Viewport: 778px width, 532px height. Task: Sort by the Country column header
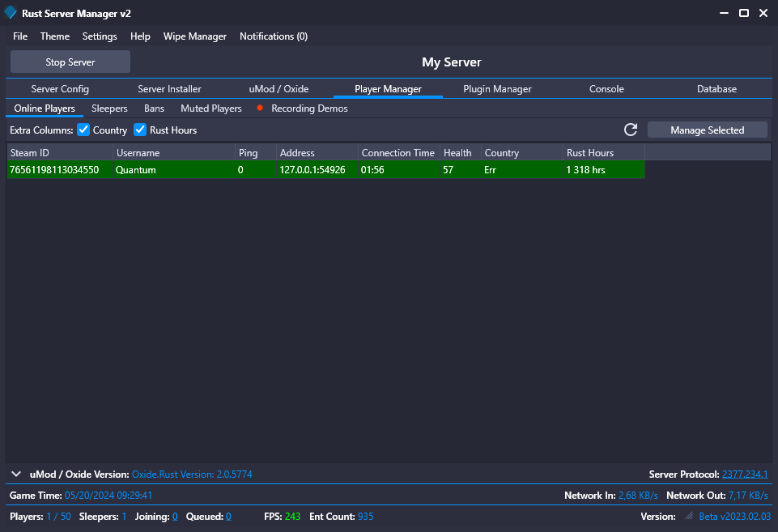click(522, 153)
